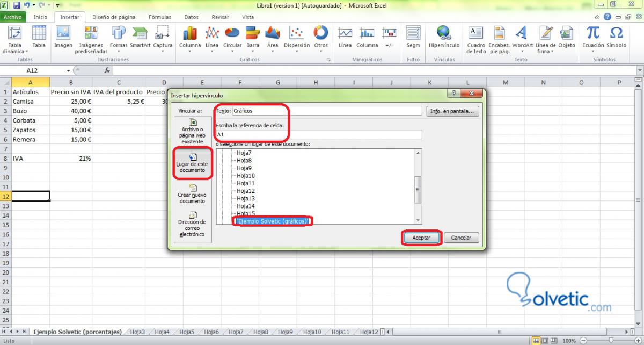Viewport: 644px width, 345px height.
Task: Select Lugar de este documento option
Action: tap(193, 162)
